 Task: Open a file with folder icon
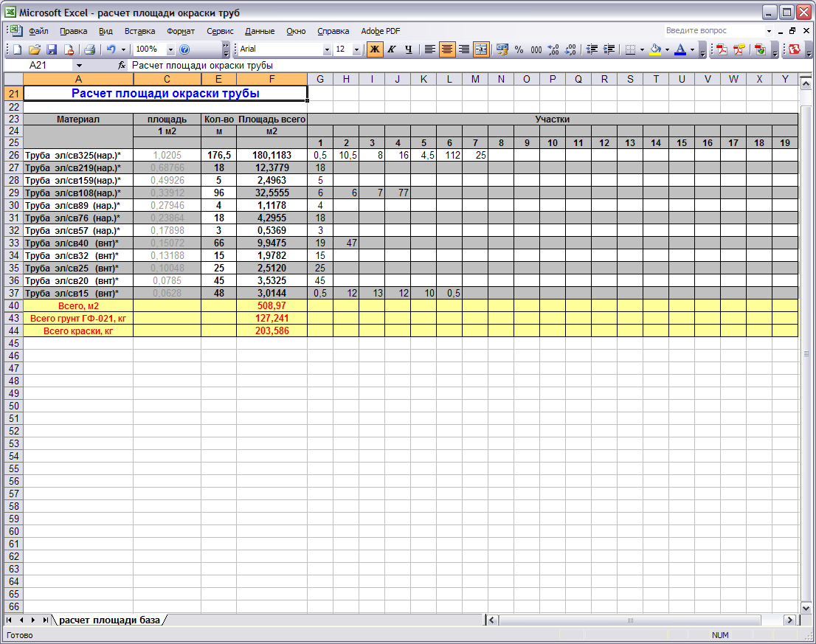tap(35, 49)
